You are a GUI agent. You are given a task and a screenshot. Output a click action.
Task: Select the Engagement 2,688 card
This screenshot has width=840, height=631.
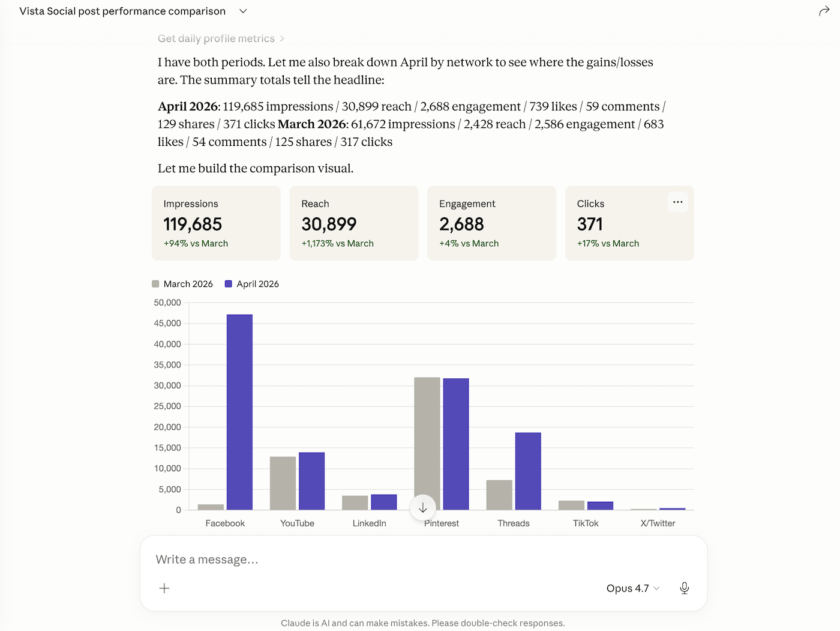click(x=491, y=223)
